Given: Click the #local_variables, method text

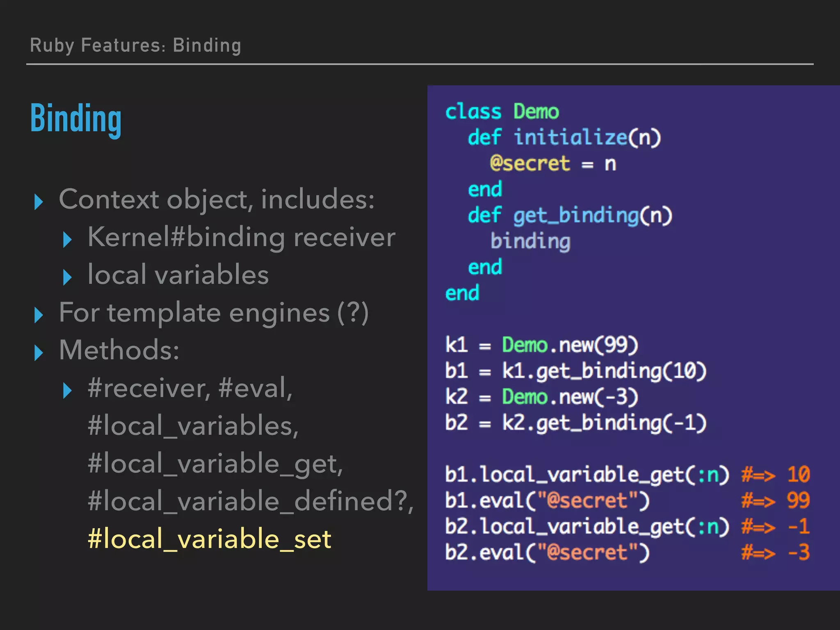Looking at the screenshot, I should pos(193,426).
